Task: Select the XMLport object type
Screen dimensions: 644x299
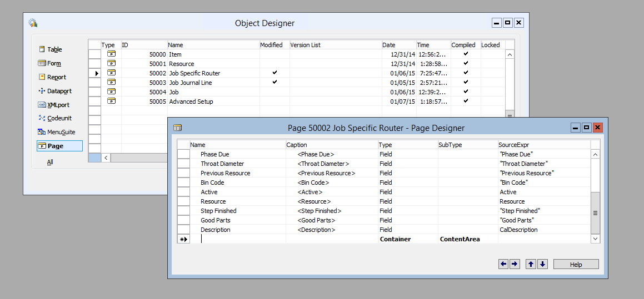Action: [53, 105]
